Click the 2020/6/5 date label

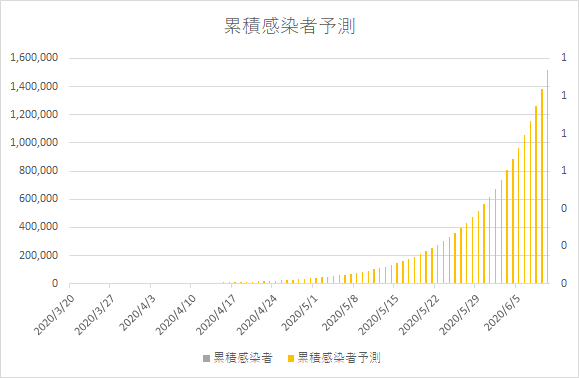pyautogui.click(x=502, y=312)
